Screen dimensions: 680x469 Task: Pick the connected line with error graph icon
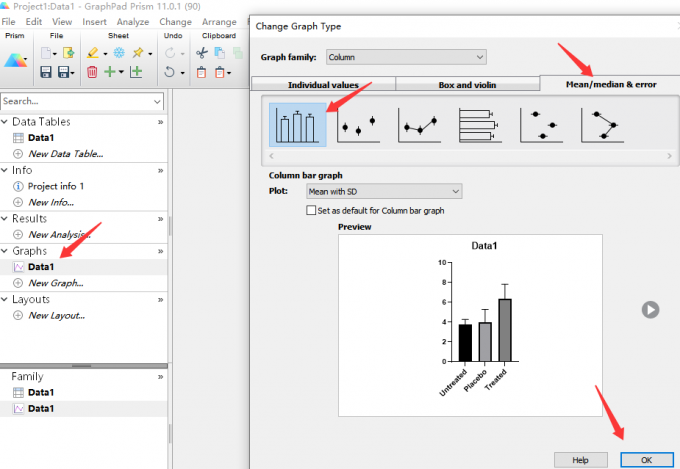click(419, 125)
